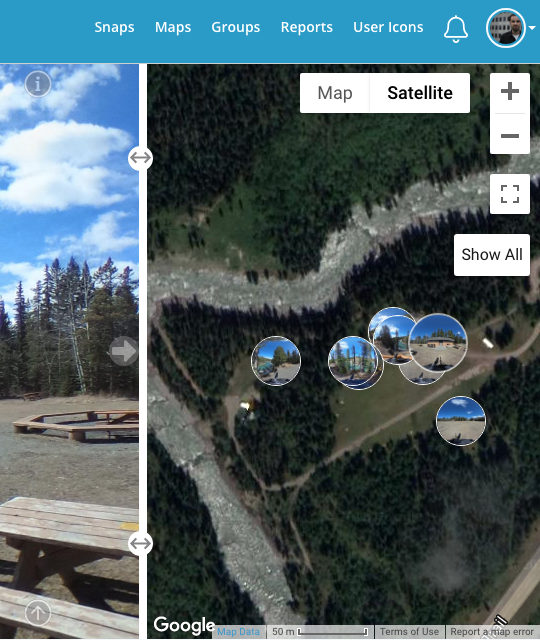Open the Groups menu
Screen dimensions: 540x640
click(x=236, y=27)
